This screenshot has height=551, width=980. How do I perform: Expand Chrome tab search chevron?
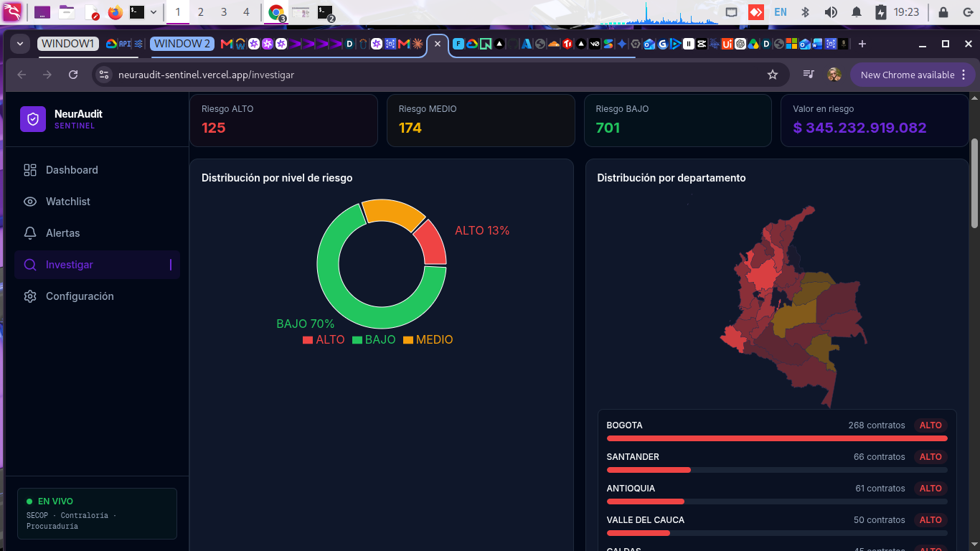pyautogui.click(x=20, y=44)
